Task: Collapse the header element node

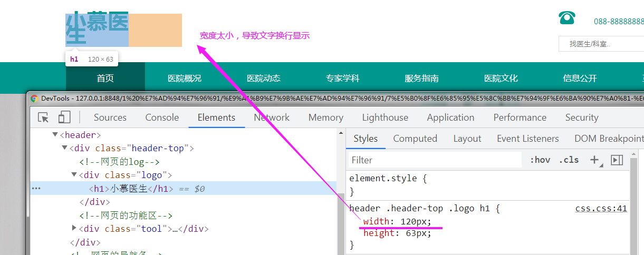Action: [55, 135]
